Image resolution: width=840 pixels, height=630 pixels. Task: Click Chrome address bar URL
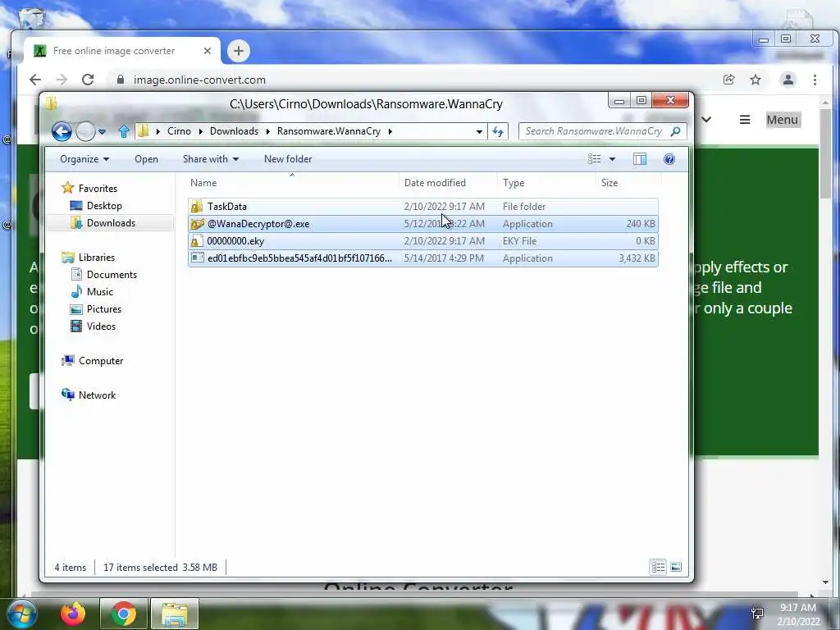[199, 80]
